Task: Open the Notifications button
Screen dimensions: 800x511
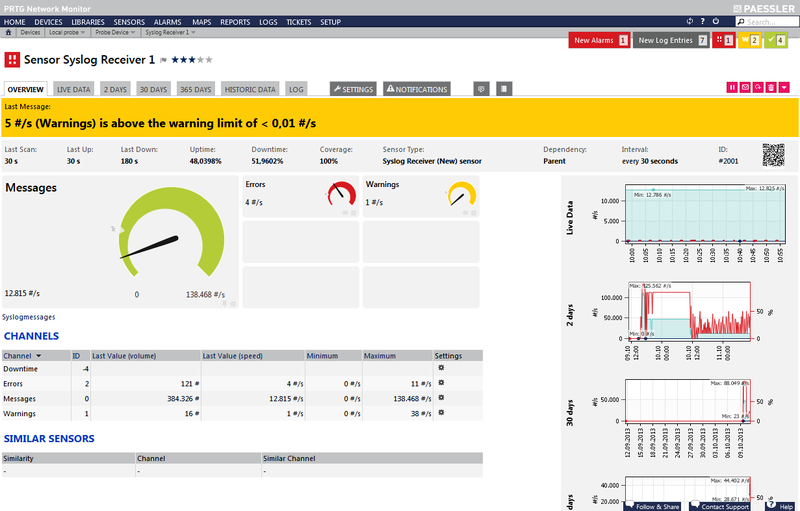Action: click(417, 89)
